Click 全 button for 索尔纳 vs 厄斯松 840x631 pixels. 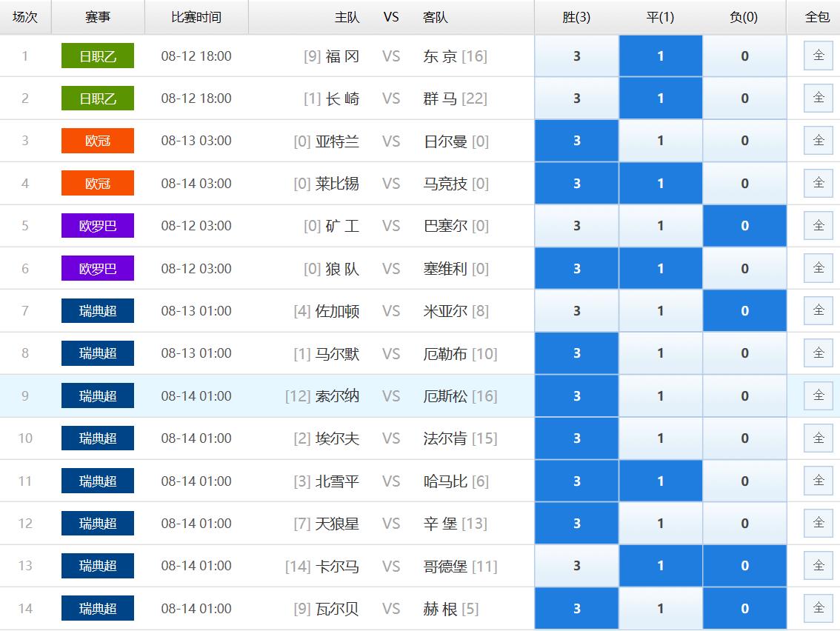818,395
